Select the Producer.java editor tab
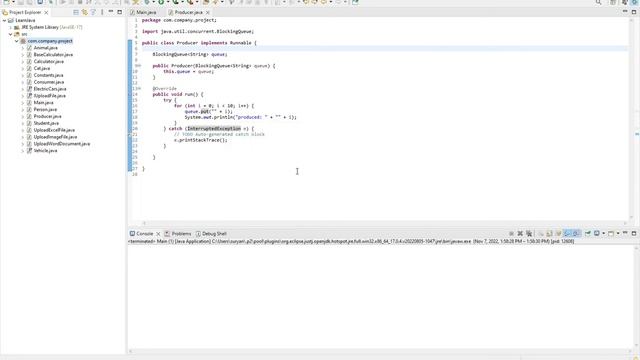 185,13
